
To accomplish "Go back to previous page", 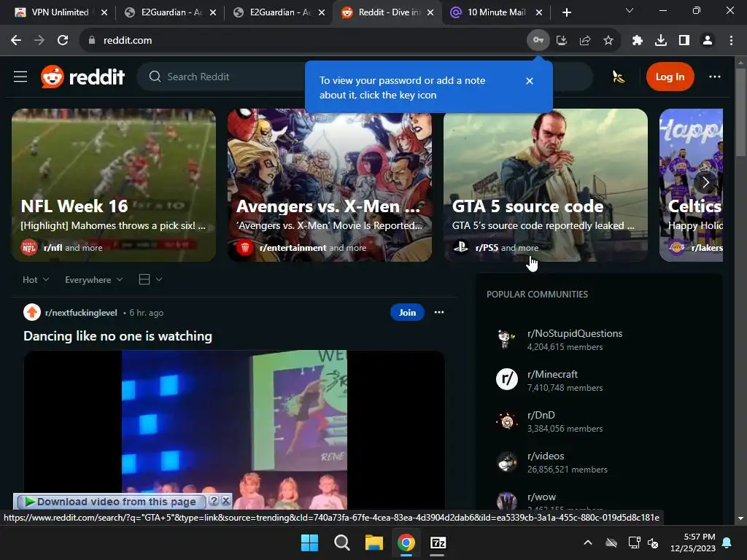I will (x=16, y=41).
